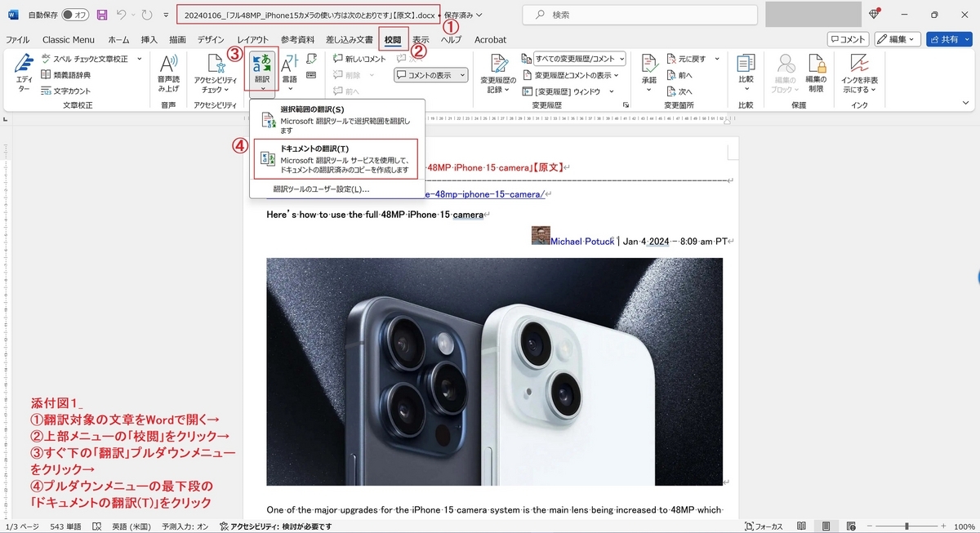
Task: Toggle フォーカス focus mode
Action: tap(764, 526)
